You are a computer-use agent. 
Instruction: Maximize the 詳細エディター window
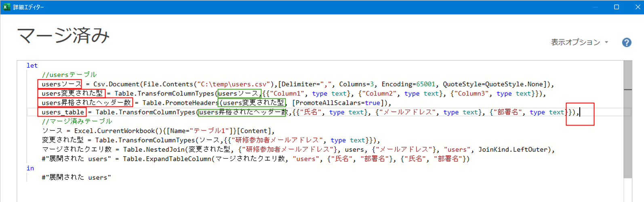(617, 7)
